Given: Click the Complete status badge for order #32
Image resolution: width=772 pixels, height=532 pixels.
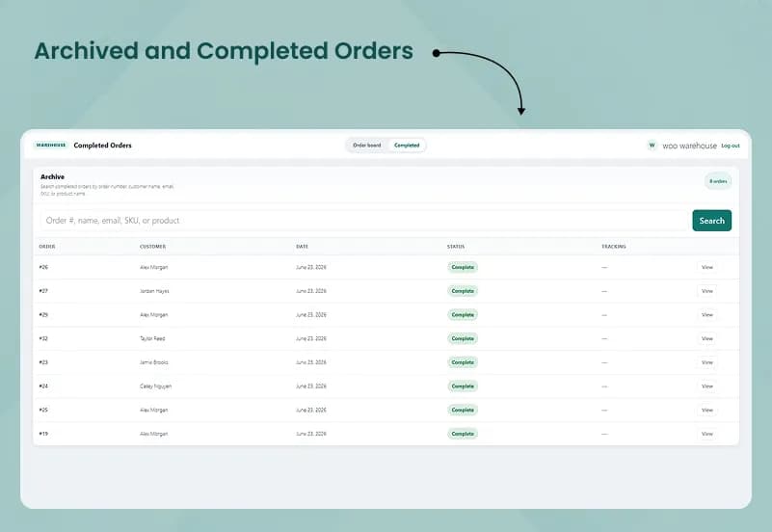Looking at the screenshot, I should pos(463,338).
